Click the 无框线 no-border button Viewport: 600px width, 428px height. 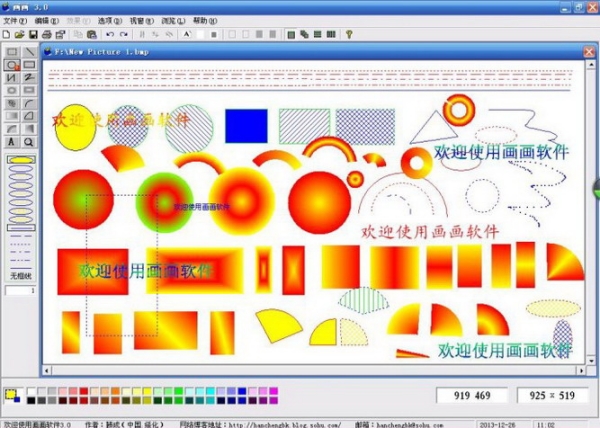pos(20,274)
